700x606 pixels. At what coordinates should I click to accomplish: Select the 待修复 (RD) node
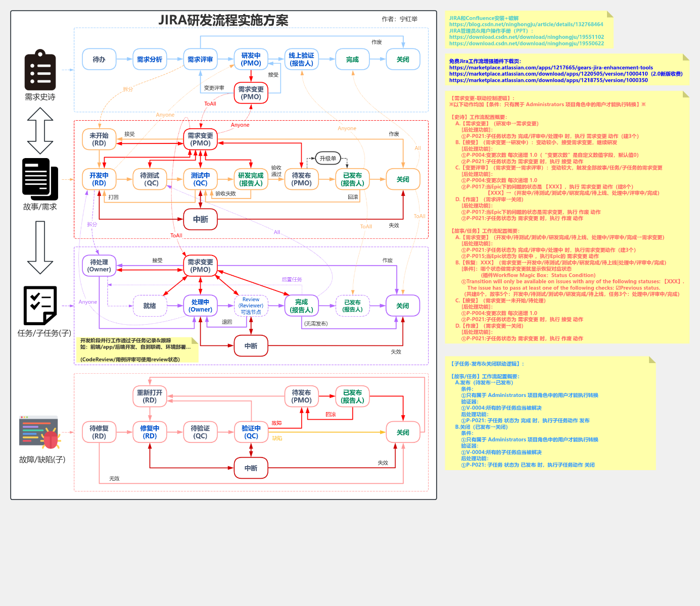point(99,432)
